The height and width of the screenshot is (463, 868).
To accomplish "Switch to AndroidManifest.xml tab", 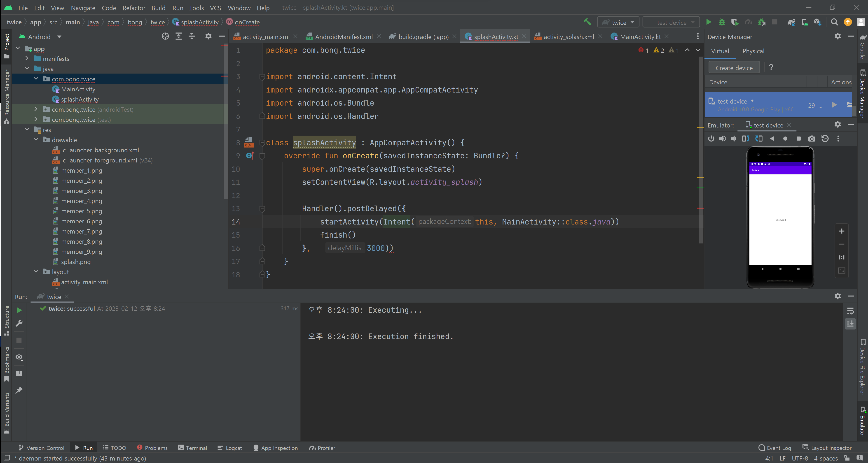I will 343,37.
